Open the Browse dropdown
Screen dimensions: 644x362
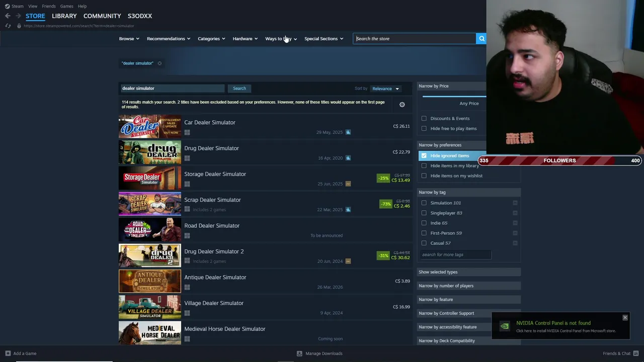click(x=129, y=39)
